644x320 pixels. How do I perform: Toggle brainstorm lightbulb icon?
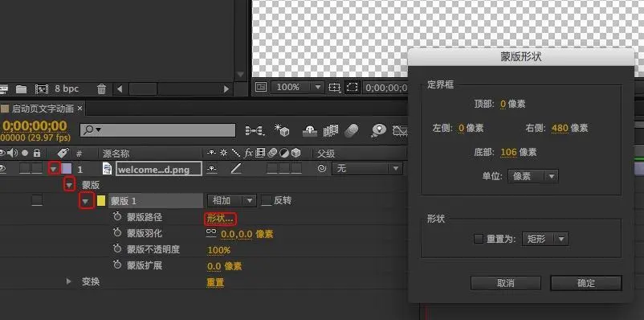[x=378, y=130]
